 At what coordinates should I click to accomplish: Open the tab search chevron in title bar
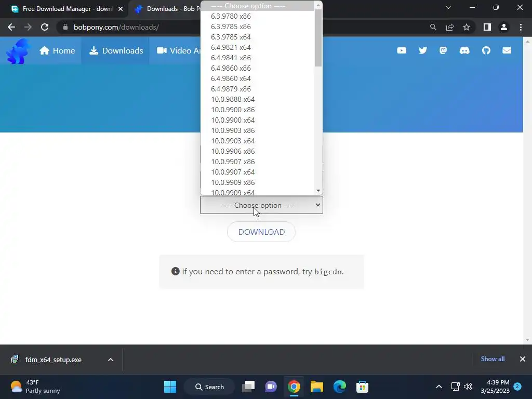point(448,7)
